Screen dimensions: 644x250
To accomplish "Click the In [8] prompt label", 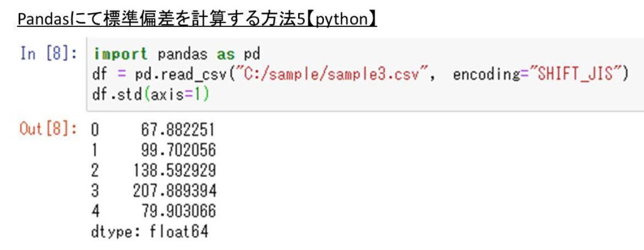I will click(x=48, y=54).
